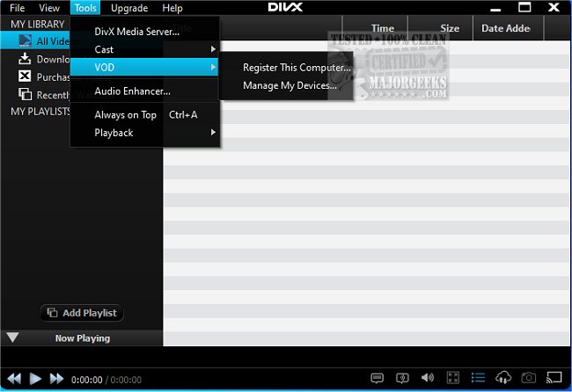This screenshot has width=572, height=392.
Task: Open the Recently Watched library icon
Action: (25, 94)
